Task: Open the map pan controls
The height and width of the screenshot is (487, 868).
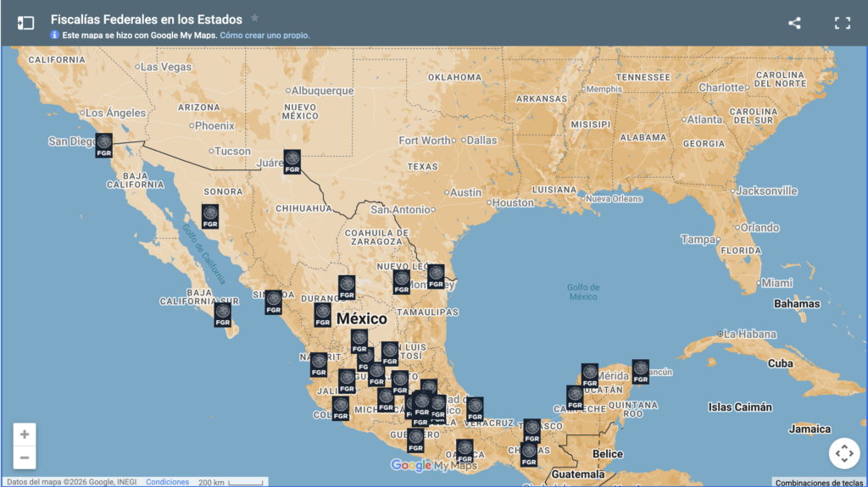Action: point(844,453)
